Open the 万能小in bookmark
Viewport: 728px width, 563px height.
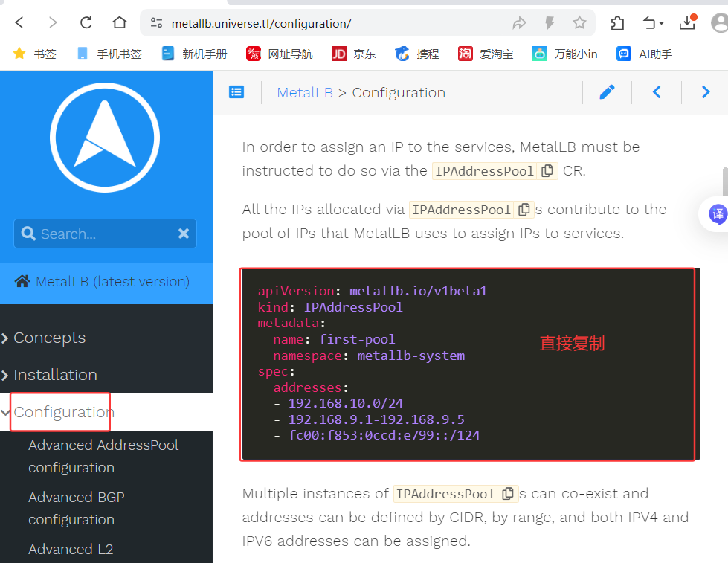click(x=564, y=54)
